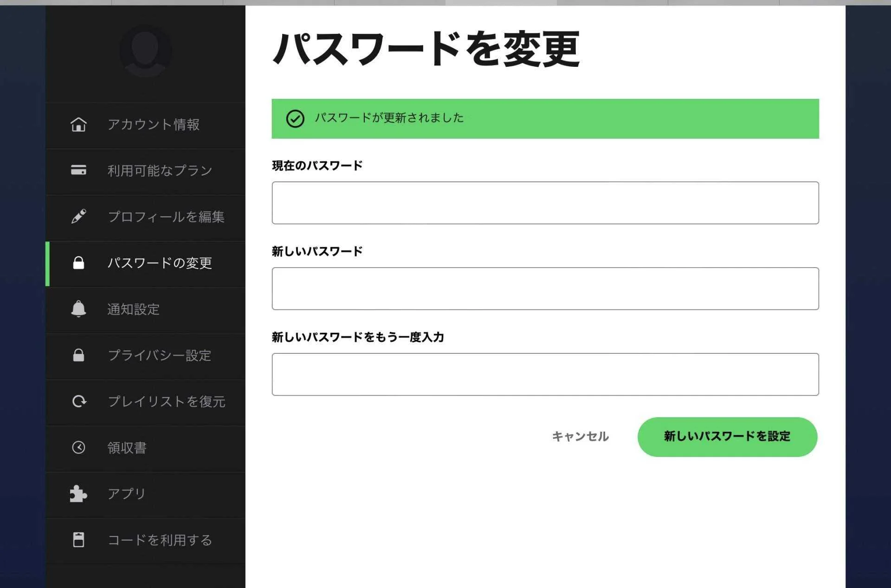
Task: Click the card icon beside 利用可能なプラン
Action: coord(78,170)
